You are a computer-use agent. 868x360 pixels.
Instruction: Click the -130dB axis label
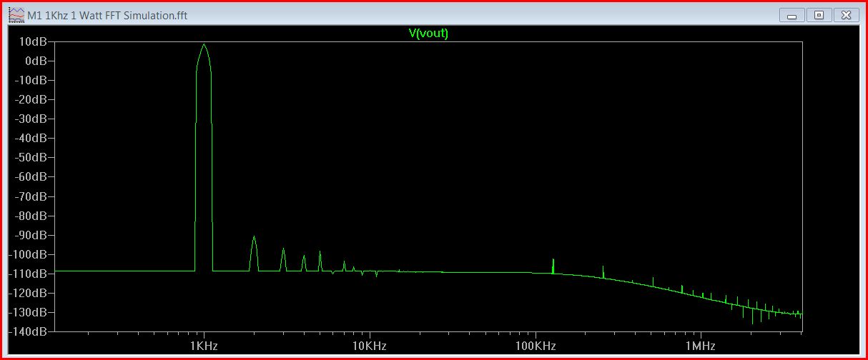pyautogui.click(x=29, y=312)
